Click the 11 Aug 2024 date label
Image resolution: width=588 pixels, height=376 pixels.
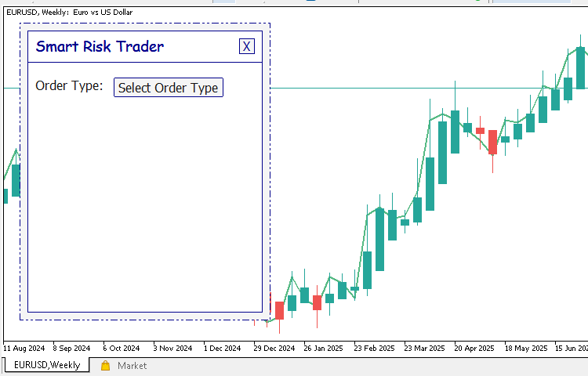(x=24, y=349)
